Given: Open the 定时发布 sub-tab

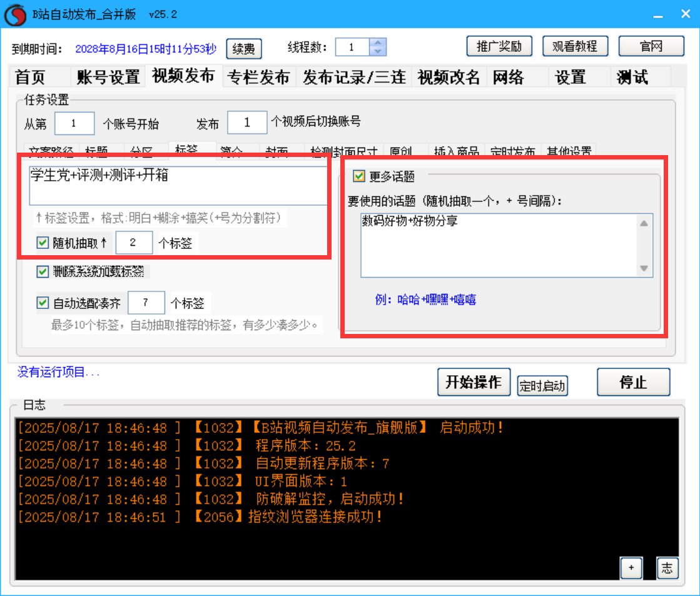Looking at the screenshot, I should pos(513,151).
